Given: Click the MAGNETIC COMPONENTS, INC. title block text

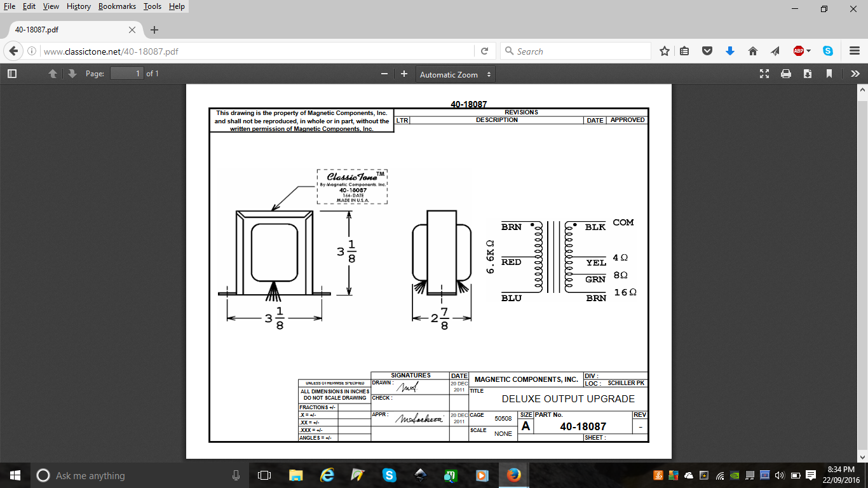Looking at the screenshot, I should point(526,379).
